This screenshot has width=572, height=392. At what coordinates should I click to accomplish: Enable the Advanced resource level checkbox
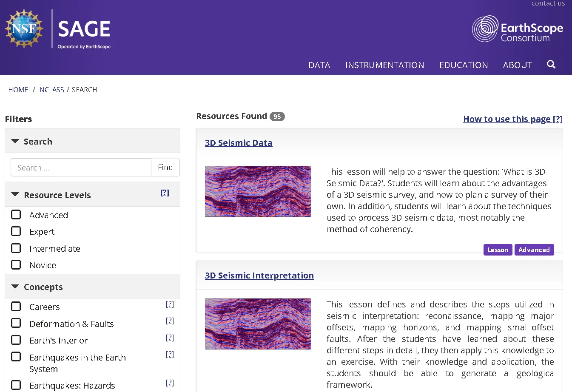pyautogui.click(x=16, y=214)
